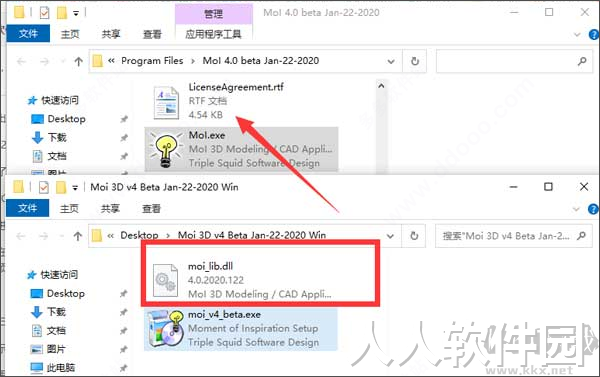Open help in the MoI 4.0 beta window
The height and width of the screenshot is (377, 600).
click(593, 34)
